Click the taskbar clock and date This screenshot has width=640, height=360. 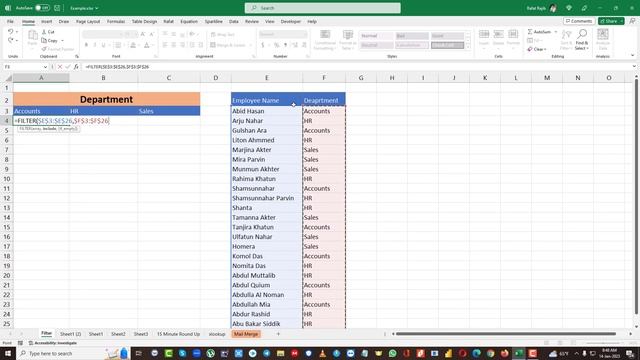(610, 353)
